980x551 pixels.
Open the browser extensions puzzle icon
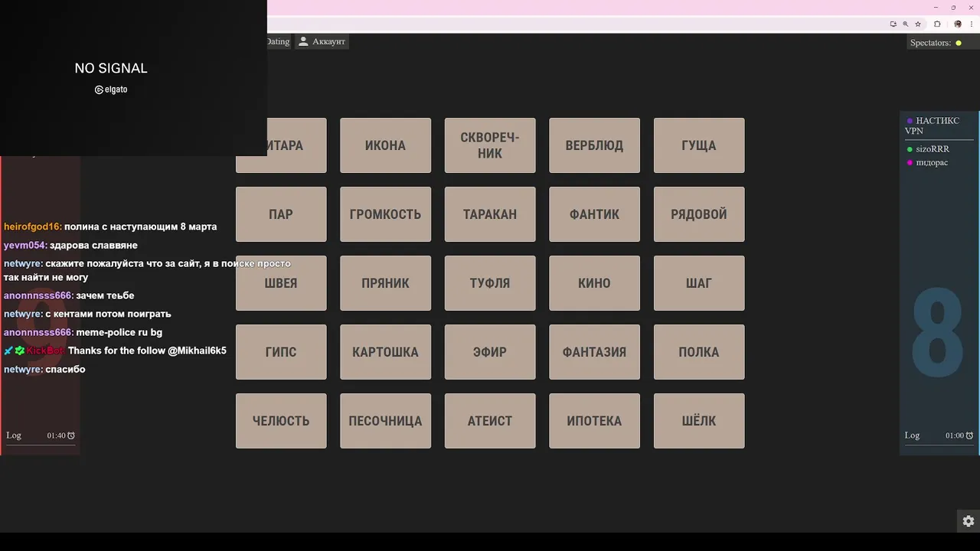pyautogui.click(x=937, y=24)
